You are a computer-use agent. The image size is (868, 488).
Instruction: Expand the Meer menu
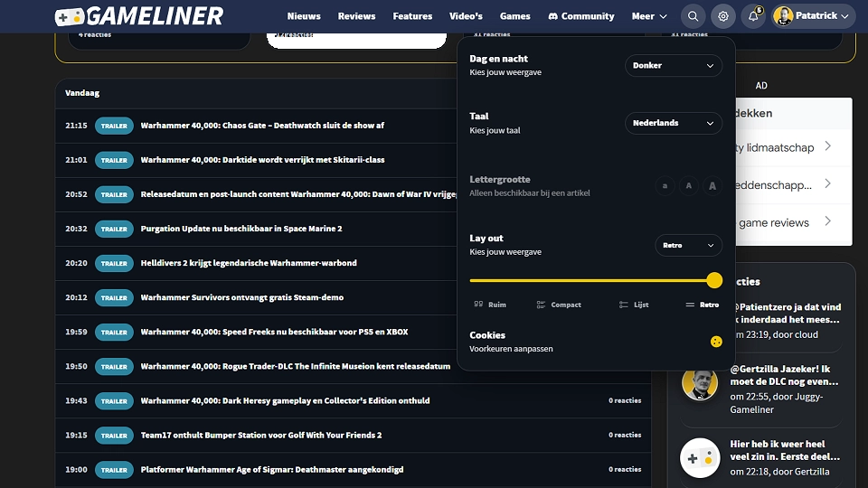[649, 16]
